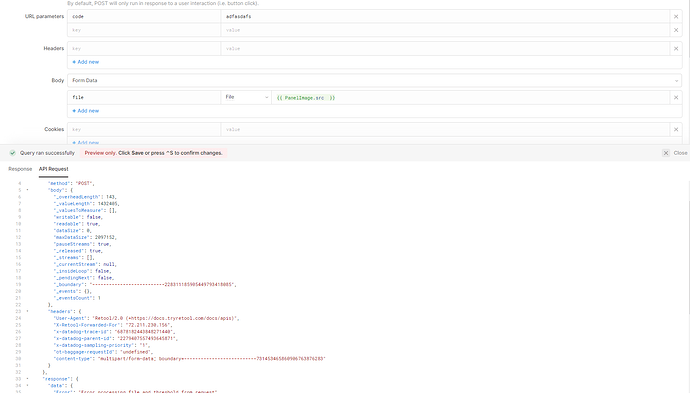This screenshot has width=690, height=398.
Task: Close the query result panel
Action: pos(675,153)
